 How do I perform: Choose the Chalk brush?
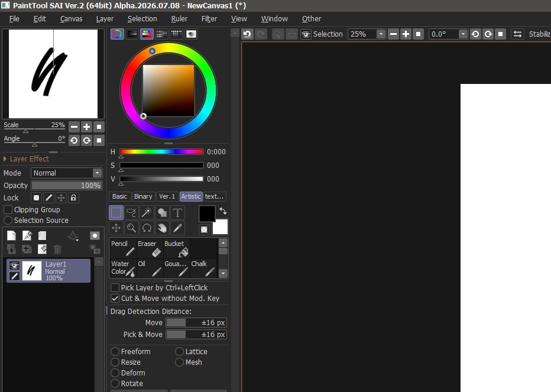(203, 268)
